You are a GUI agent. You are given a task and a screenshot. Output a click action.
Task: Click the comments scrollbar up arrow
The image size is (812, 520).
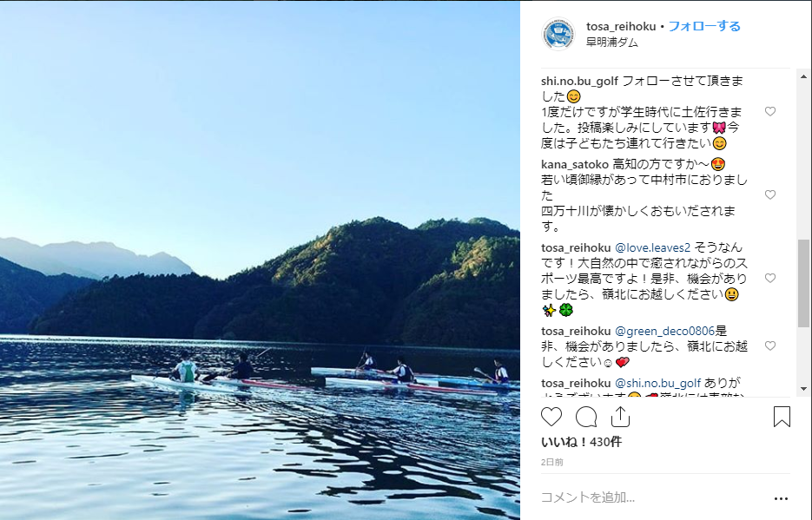[803, 76]
